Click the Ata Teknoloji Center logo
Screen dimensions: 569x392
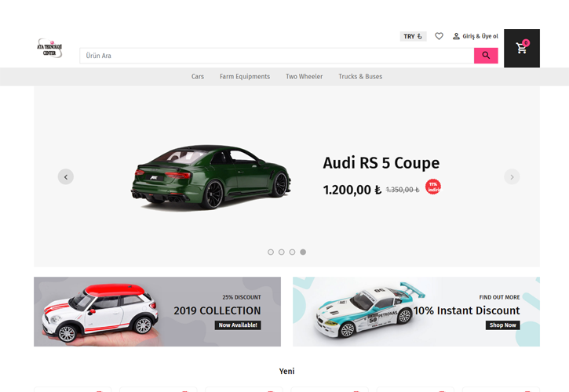[49, 49]
